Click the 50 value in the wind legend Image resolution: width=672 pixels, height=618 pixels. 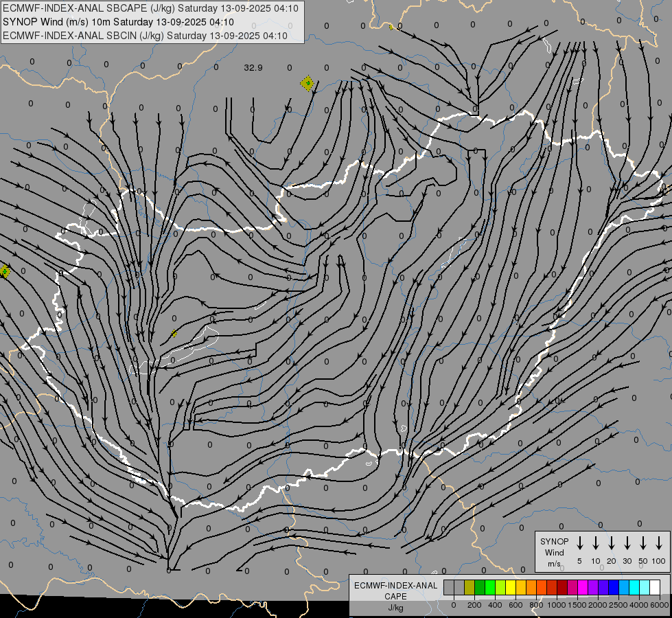[x=643, y=561]
